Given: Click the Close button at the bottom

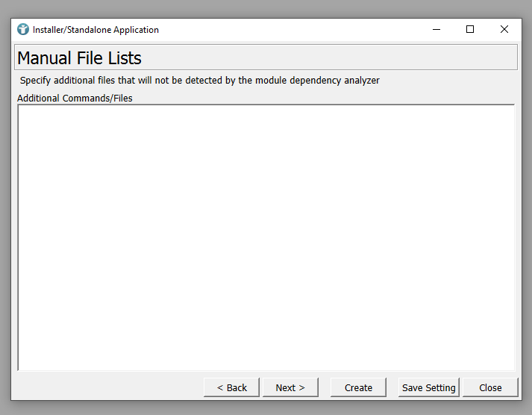Looking at the screenshot, I should [490, 387].
